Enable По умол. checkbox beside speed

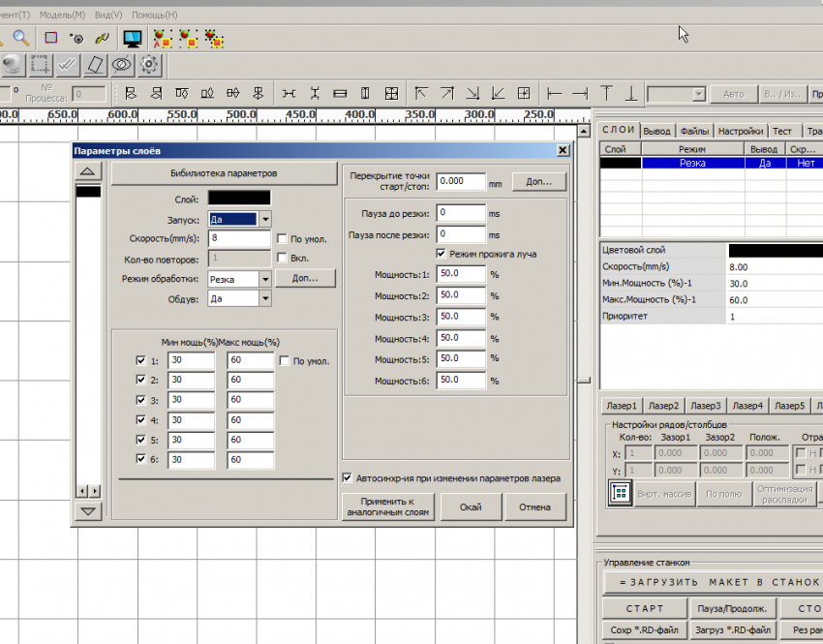pos(282,238)
